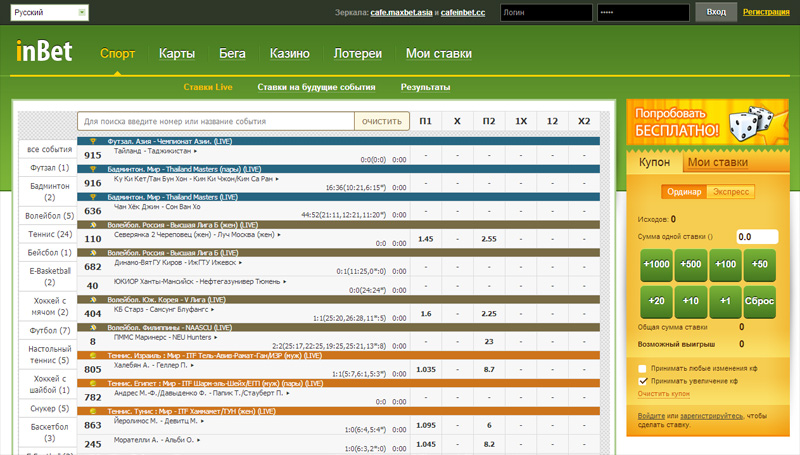This screenshot has height=455, width=800.
Task: Expand Северянка 2 Череповец match arrow
Action: 279,235
